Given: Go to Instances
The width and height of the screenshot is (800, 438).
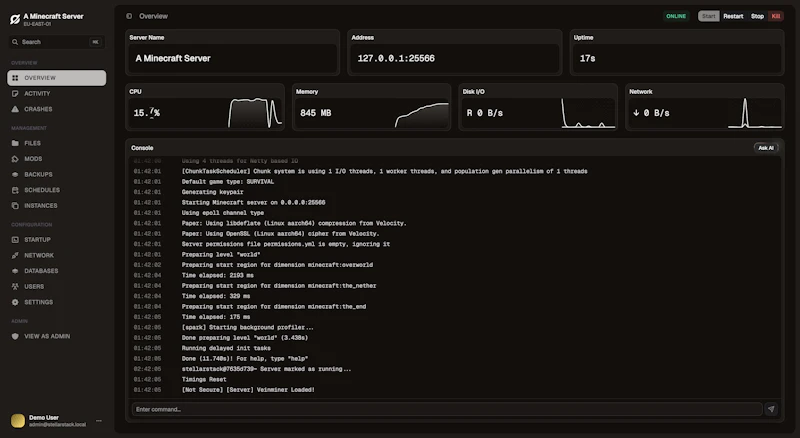Looking at the screenshot, I should pos(57,205).
